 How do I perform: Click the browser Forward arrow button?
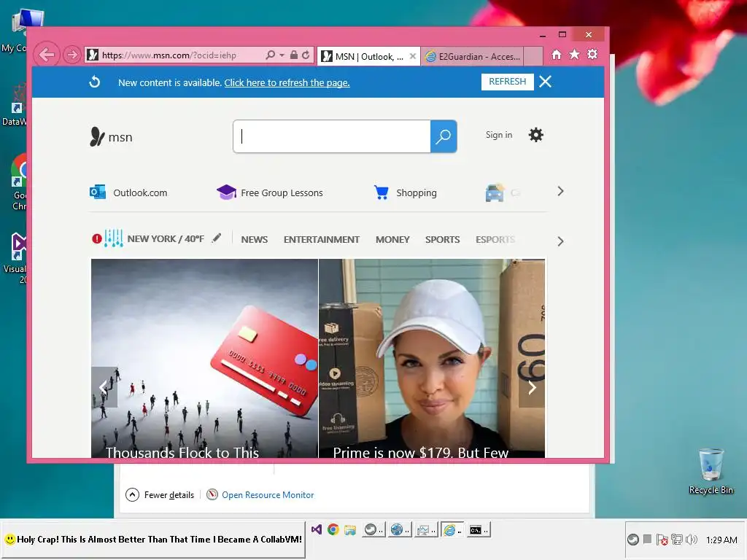71,55
